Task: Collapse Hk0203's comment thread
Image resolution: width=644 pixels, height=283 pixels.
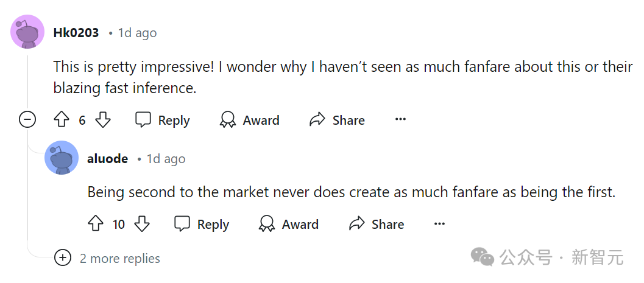Action: (x=27, y=120)
